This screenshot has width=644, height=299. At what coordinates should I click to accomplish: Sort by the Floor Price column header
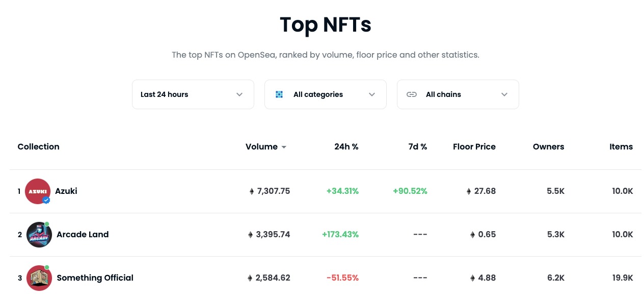click(x=474, y=147)
